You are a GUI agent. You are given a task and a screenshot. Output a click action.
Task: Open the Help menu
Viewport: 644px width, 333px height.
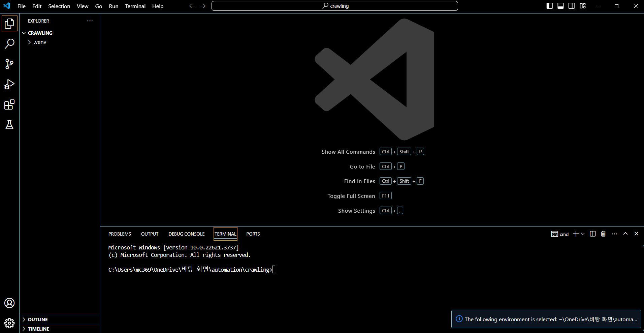(158, 6)
